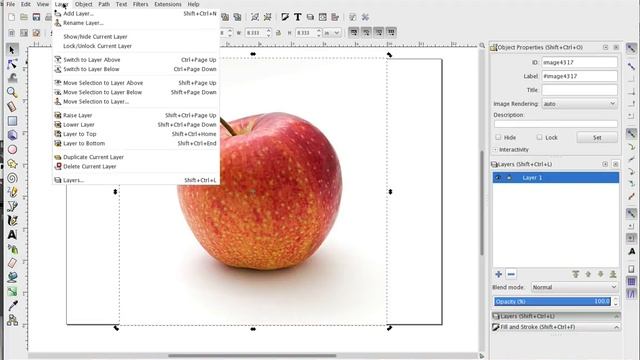The width and height of the screenshot is (640, 360).
Task: Click raise layer to top icon
Action: tap(576, 274)
